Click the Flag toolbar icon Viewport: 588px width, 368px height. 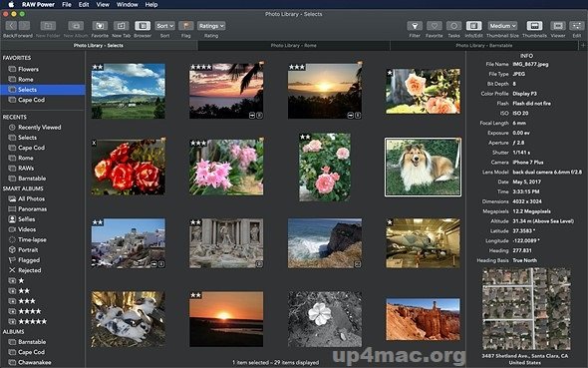click(186, 26)
